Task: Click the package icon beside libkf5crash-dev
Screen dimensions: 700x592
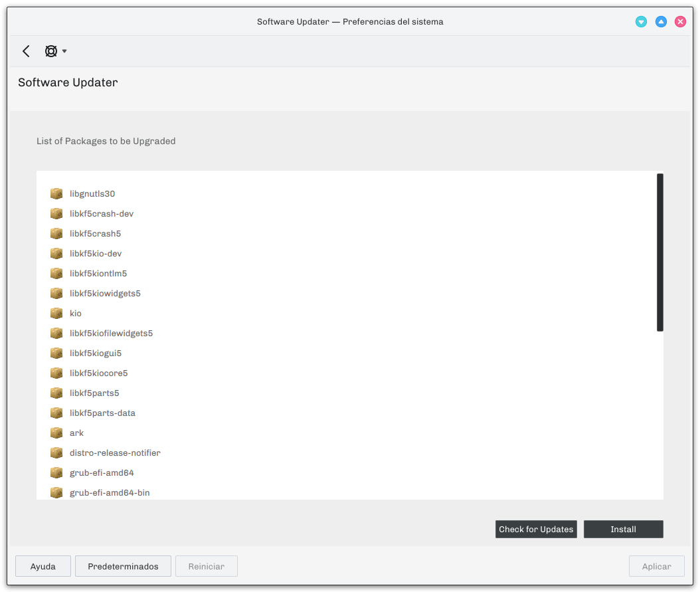Action: click(56, 214)
